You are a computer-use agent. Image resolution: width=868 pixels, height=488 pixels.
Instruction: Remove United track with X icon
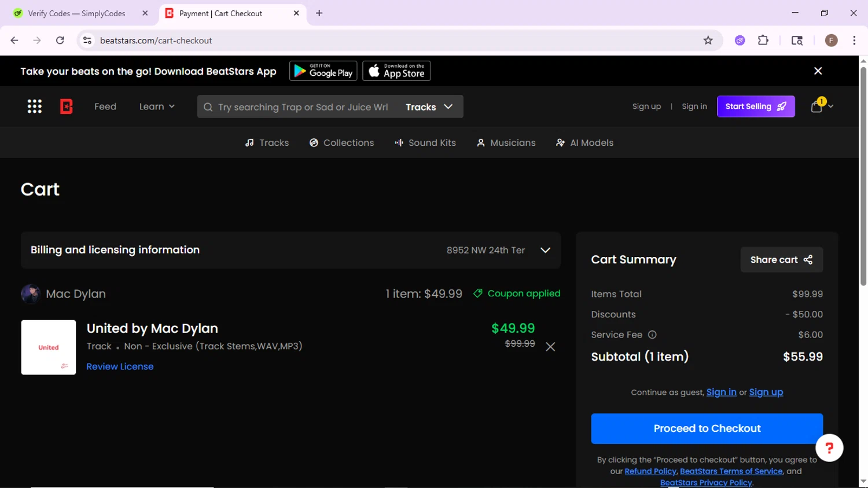550,347
